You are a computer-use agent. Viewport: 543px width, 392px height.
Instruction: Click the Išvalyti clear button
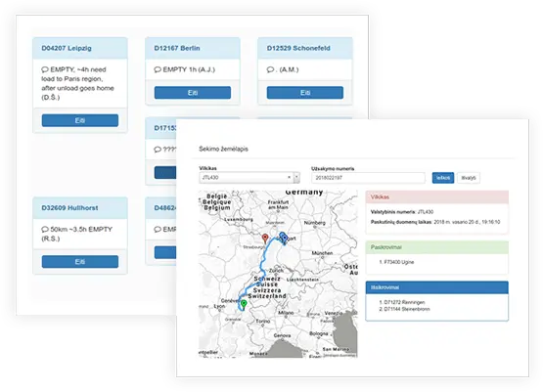coord(469,178)
